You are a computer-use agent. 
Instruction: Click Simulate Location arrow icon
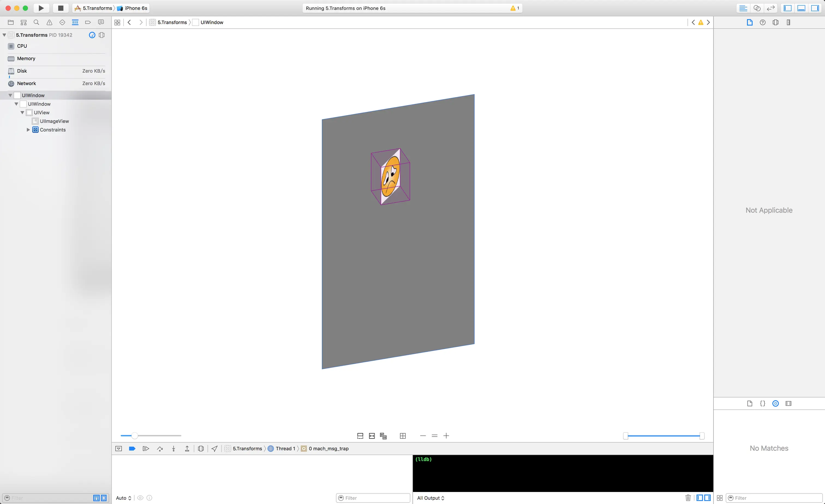[215, 449]
